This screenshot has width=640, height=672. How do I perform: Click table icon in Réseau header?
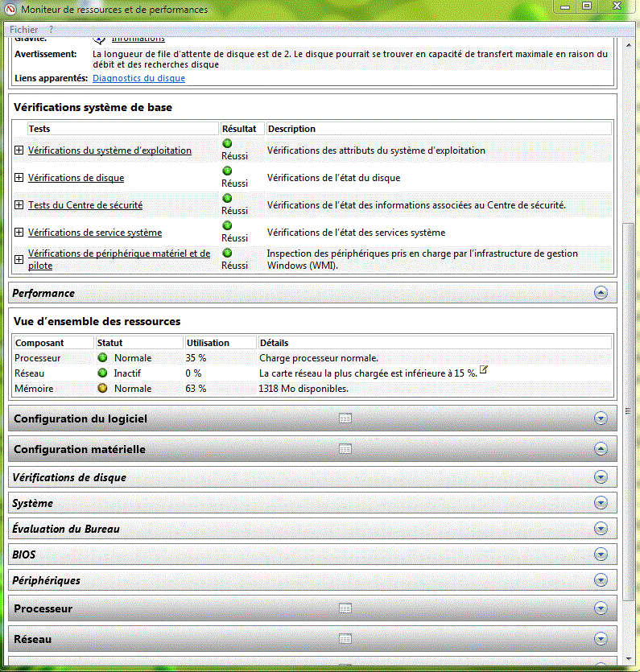pyautogui.click(x=345, y=639)
